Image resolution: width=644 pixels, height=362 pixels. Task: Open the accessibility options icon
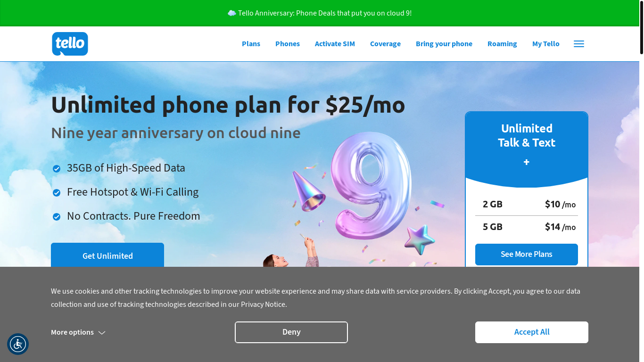(x=18, y=344)
